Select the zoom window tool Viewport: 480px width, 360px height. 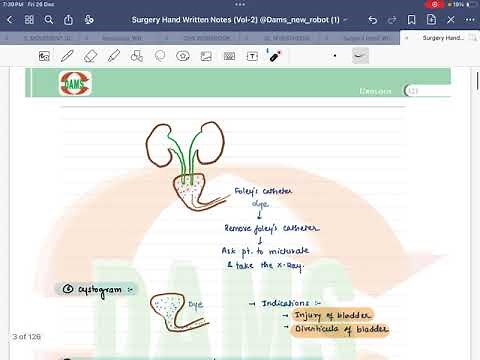pos(44,56)
